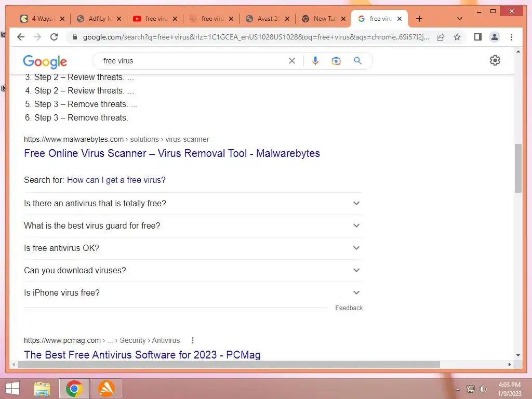Show hidden system tray icons

pos(458,389)
